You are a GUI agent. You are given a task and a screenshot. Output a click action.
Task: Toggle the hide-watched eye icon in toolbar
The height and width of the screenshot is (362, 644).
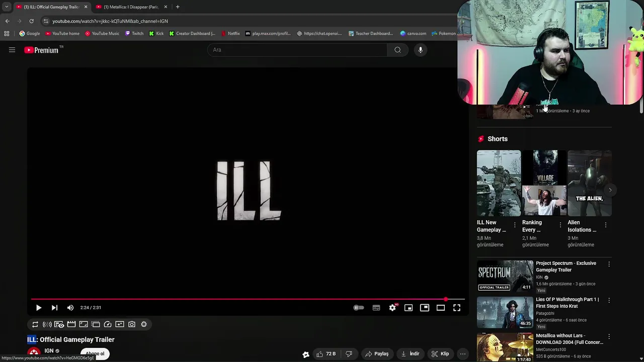click(x=59, y=325)
